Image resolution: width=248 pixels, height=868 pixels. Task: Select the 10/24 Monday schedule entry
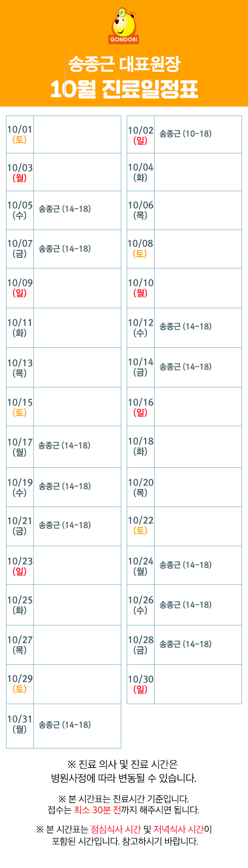tap(185, 565)
